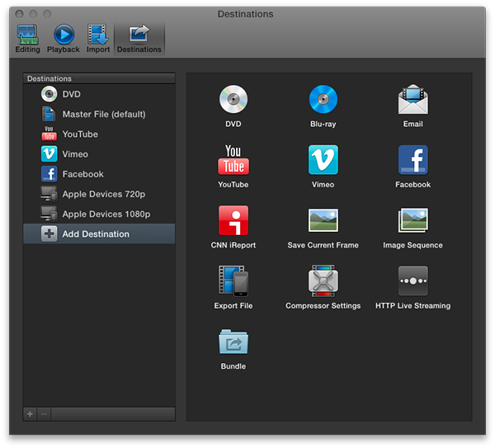
Task: Click the Blu-ray disc icon
Action: pyautogui.click(x=323, y=99)
